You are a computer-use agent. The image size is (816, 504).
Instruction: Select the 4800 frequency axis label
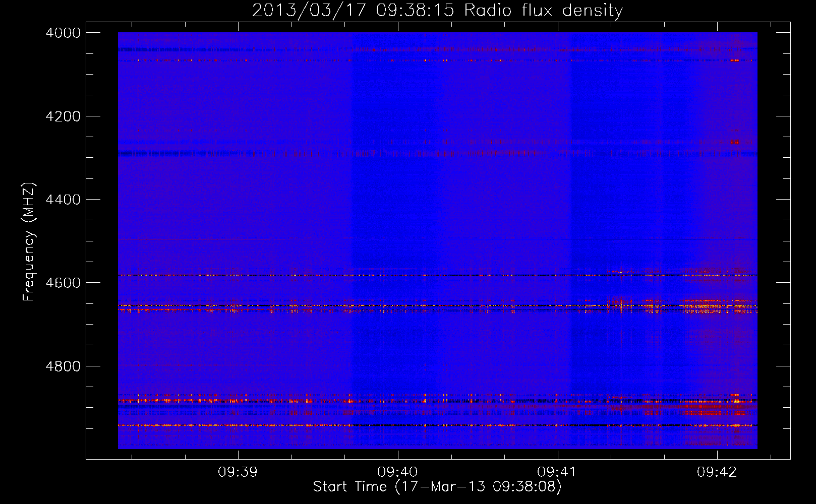(63, 366)
